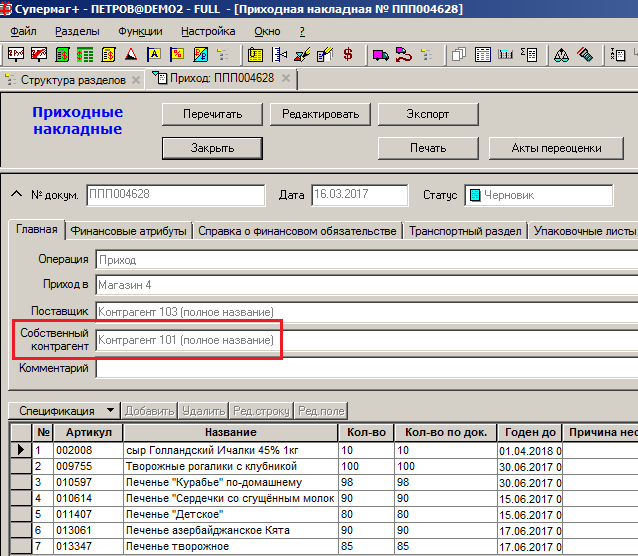Click the Приход в field
This screenshot has height=556, width=638.
click(x=367, y=285)
